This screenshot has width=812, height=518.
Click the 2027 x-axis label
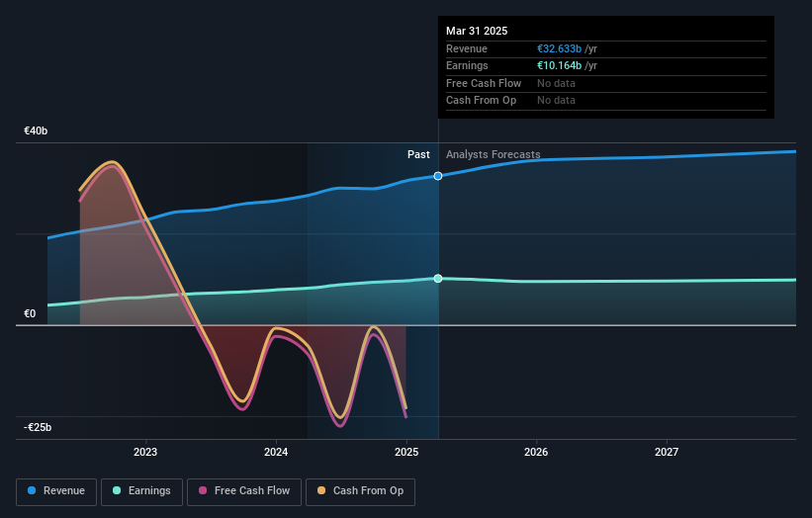667,452
